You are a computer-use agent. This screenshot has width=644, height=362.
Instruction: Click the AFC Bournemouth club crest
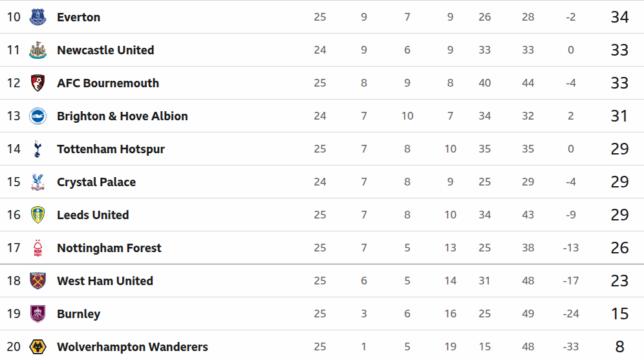tap(38, 83)
